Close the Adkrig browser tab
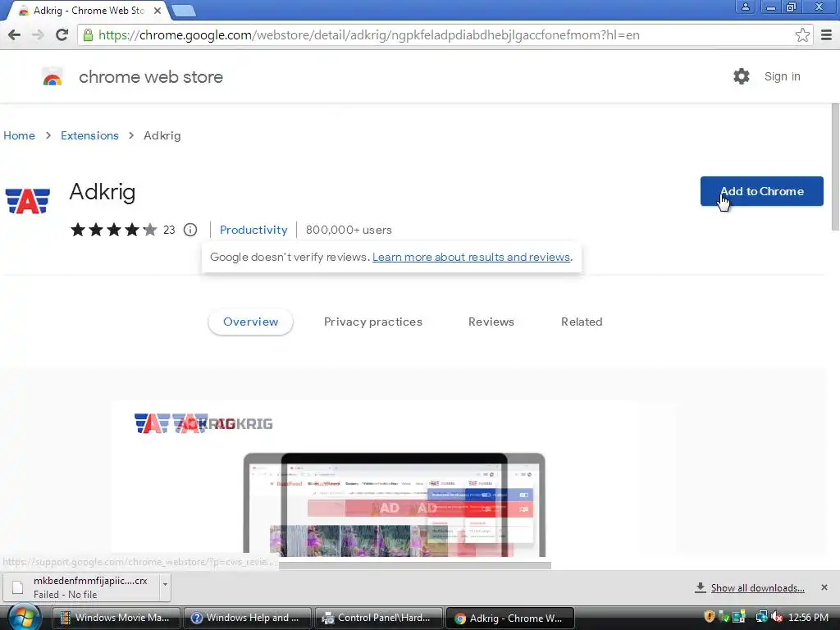Screen dimensions: 840x630 157,11
